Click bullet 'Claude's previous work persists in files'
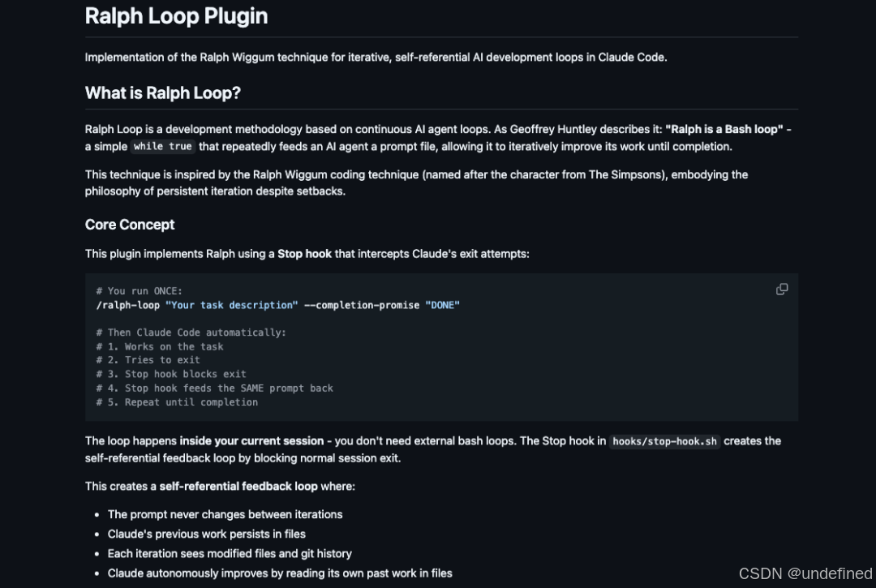This screenshot has height=588, width=876. point(207,534)
